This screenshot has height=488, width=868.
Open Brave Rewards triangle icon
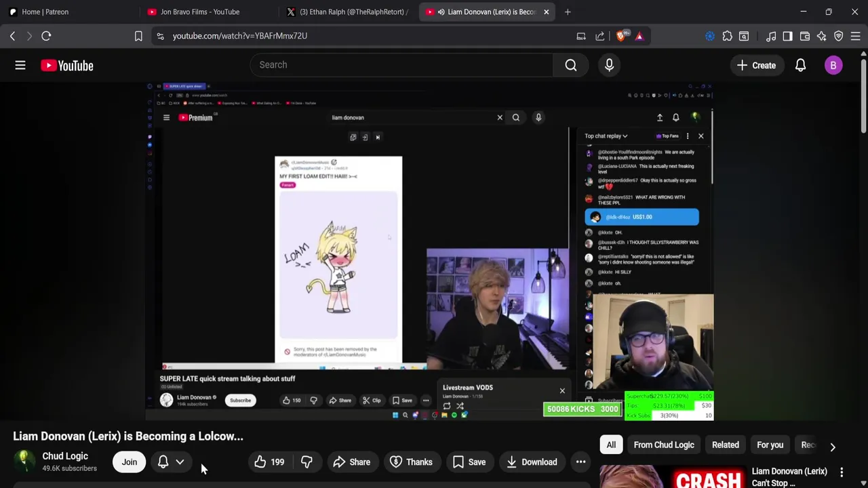pyautogui.click(x=639, y=36)
